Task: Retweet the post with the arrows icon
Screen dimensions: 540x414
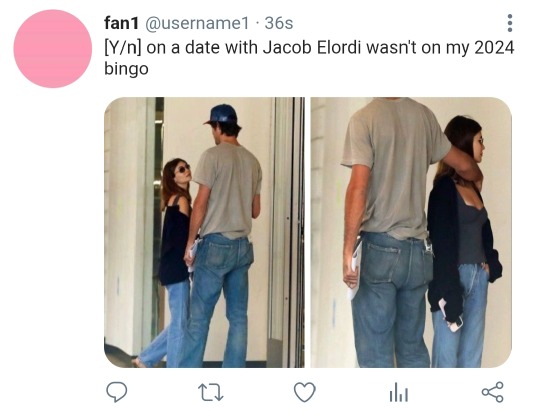Action: pyautogui.click(x=211, y=393)
